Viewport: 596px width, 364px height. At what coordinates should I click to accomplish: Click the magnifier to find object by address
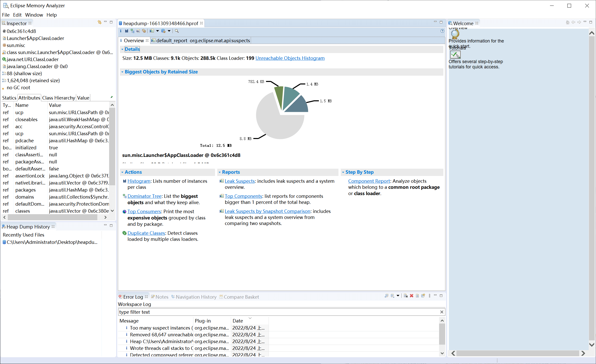coord(177,31)
